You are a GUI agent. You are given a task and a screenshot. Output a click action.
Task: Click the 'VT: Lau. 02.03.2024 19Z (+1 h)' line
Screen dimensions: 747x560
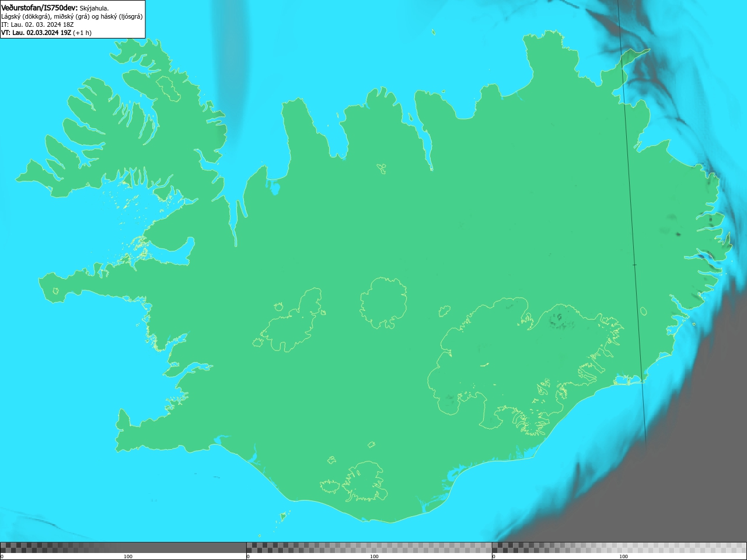click(46, 33)
